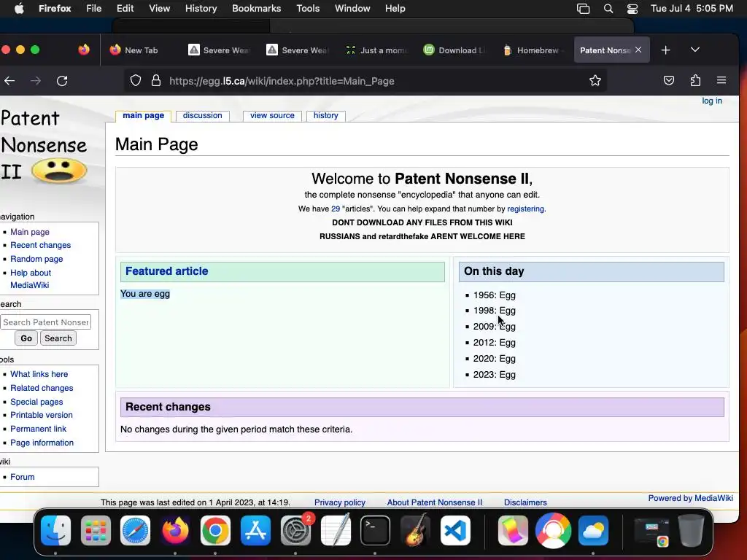Open a new tab with the plus button
The width and height of the screenshot is (747, 560).
click(x=665, y=50)
